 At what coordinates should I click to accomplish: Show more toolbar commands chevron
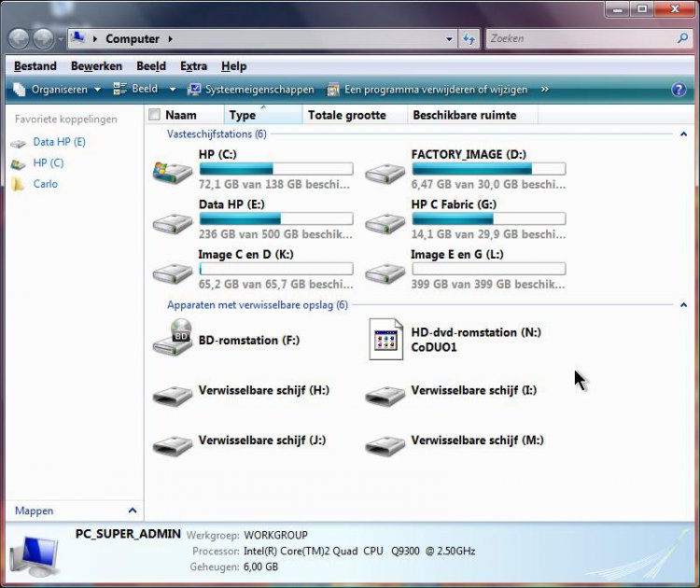coord(545,90)
